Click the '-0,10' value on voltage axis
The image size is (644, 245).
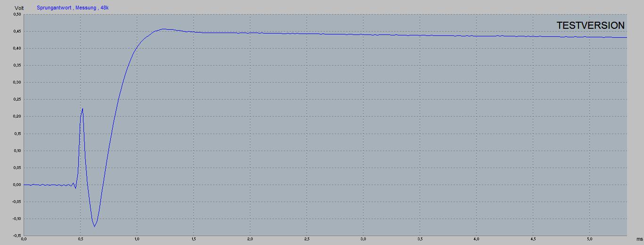click(x=16, y=219)
